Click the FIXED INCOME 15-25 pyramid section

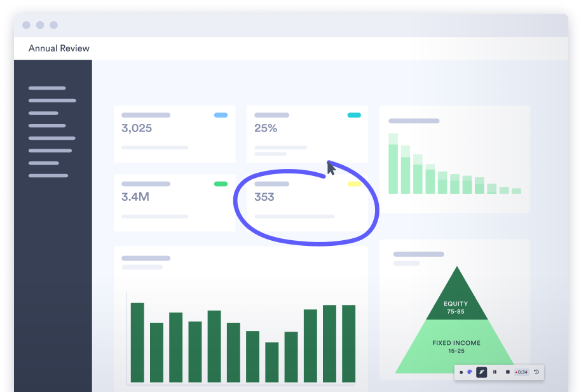click(456, 346)
